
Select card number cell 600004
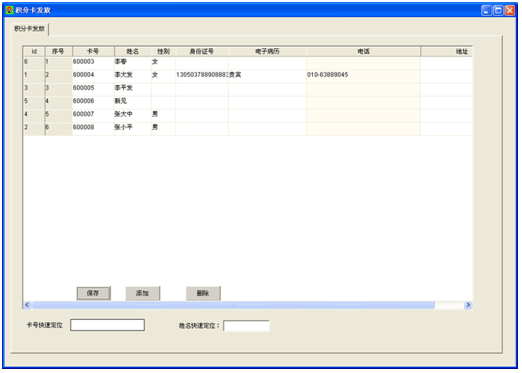click(x=93, y=75)
